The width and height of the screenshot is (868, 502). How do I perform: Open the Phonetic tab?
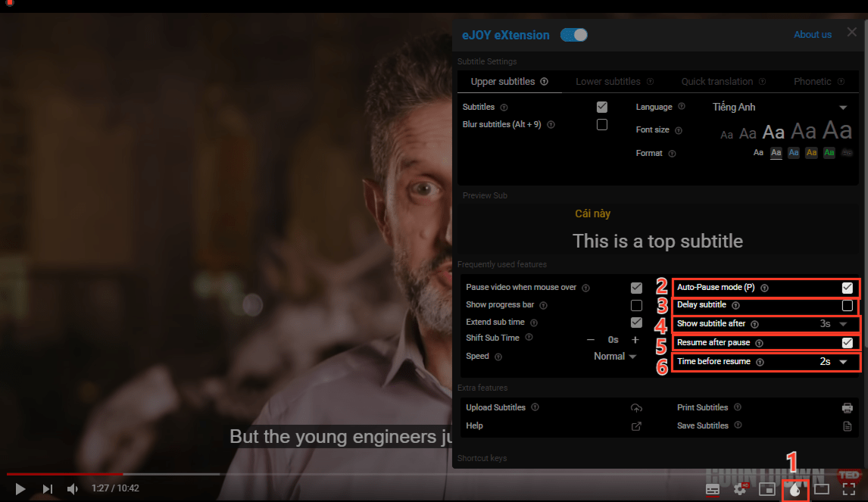[813, 81]
